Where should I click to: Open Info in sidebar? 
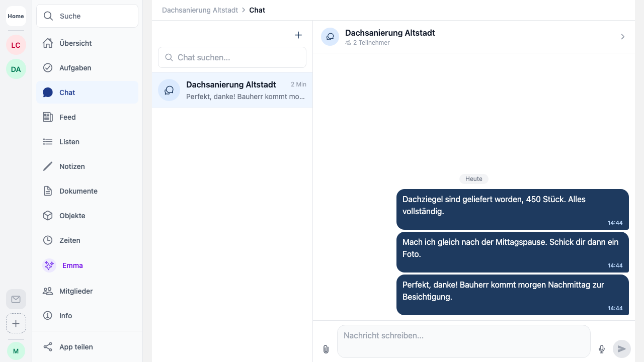pyautogui.click(x=87, y=316)
